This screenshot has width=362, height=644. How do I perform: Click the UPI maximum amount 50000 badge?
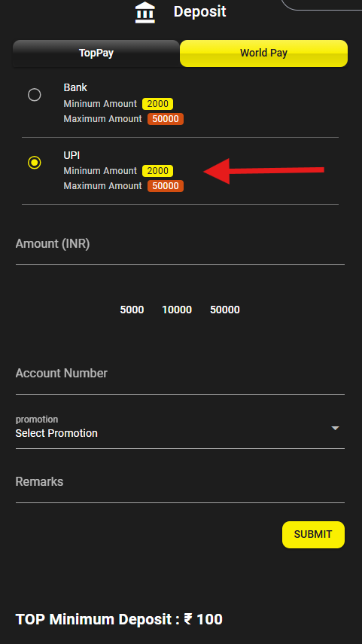click(166, 186)
